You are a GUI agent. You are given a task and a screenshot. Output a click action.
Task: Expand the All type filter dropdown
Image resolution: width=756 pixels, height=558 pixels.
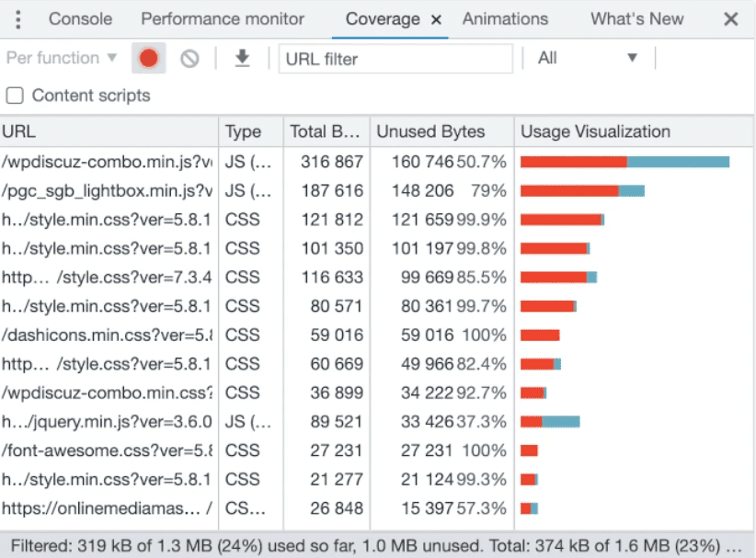pos(587,58)
